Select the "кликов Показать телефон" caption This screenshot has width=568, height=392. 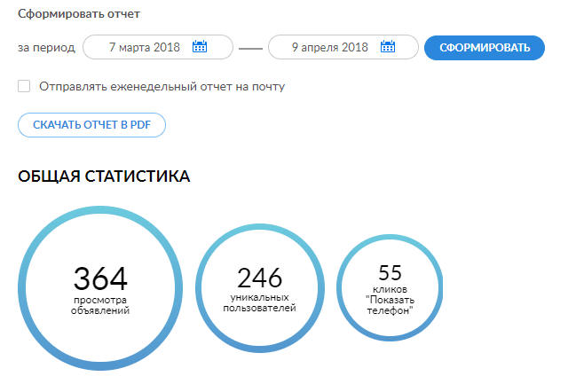390,300
